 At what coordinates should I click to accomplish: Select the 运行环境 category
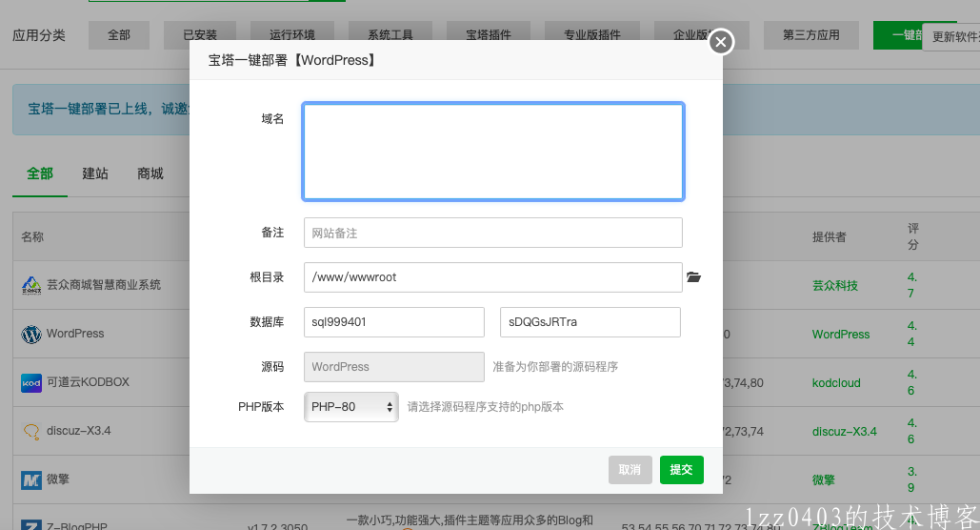pyautogui.click(x=291, y=35)
